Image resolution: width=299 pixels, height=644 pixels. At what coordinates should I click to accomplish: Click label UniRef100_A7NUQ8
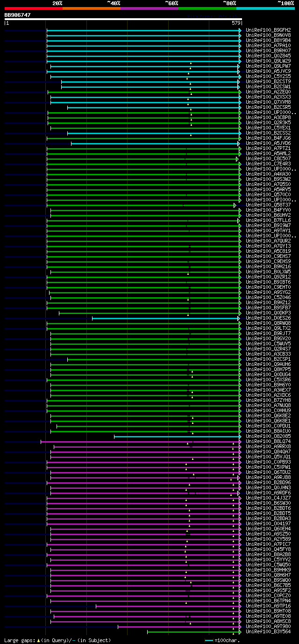(268, 405)
